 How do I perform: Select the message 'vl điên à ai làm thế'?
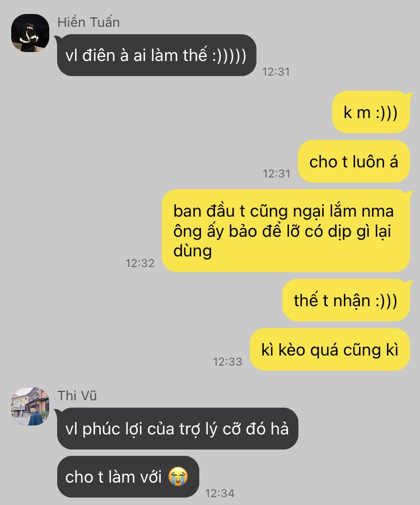click(157, 55)
